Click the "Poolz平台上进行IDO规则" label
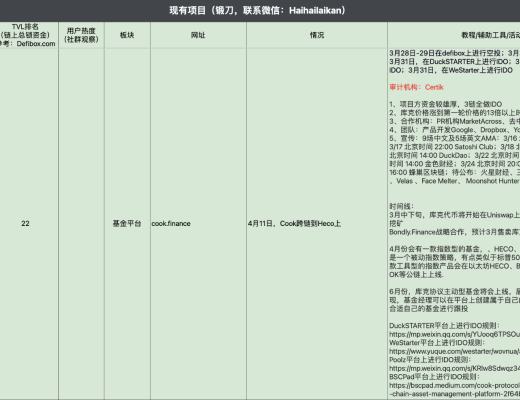The image size is (520, 400). pyautogui.click(x=430, y=360)
